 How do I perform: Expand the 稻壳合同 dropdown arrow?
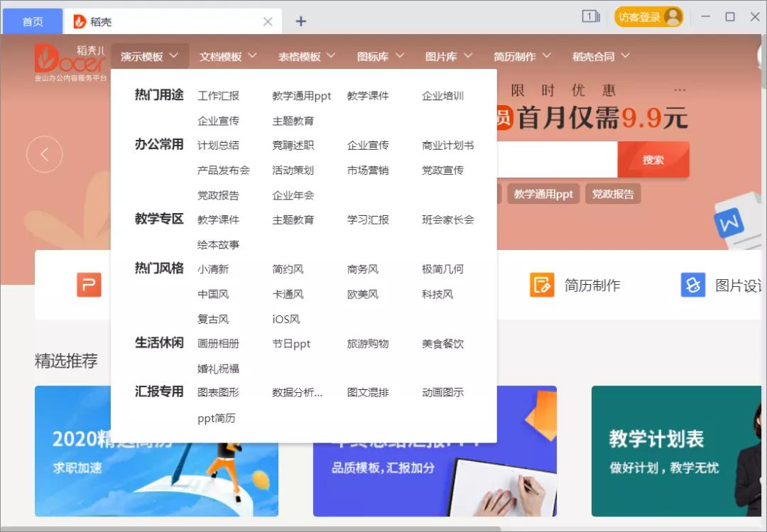[x=625, y=55]
